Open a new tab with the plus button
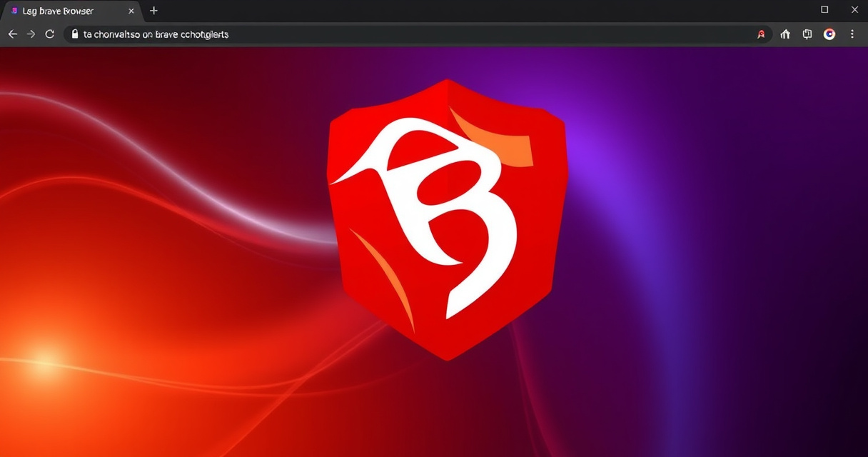The image size is (868, 457). pyautogui.click(x=153, y=11)
